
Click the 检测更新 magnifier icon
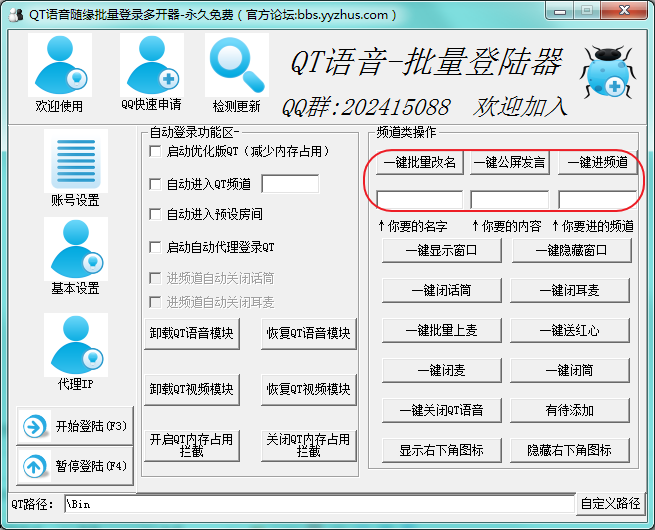pos(236,65)
